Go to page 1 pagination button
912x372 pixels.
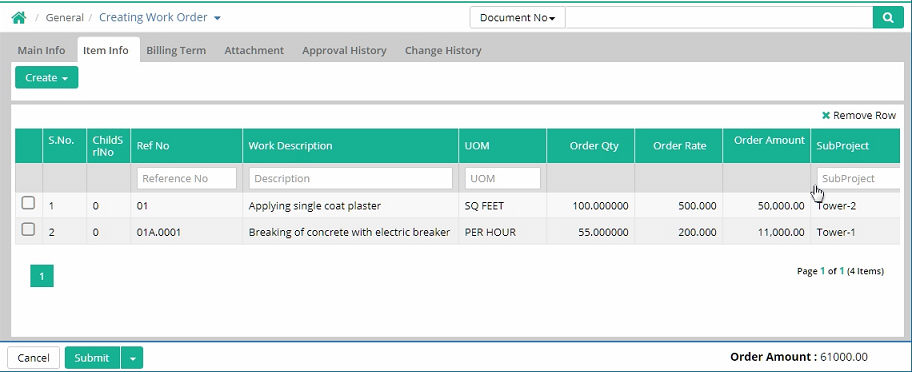click(x=42, y=276)
